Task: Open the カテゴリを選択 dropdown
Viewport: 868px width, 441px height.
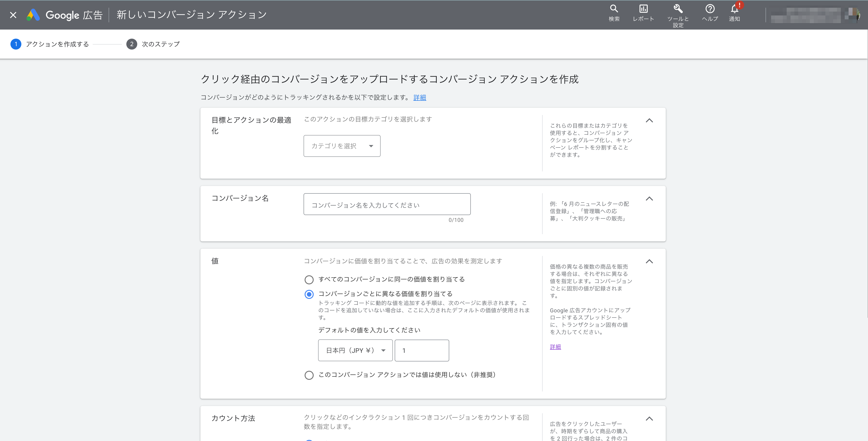Action: (x=342, y=146)
